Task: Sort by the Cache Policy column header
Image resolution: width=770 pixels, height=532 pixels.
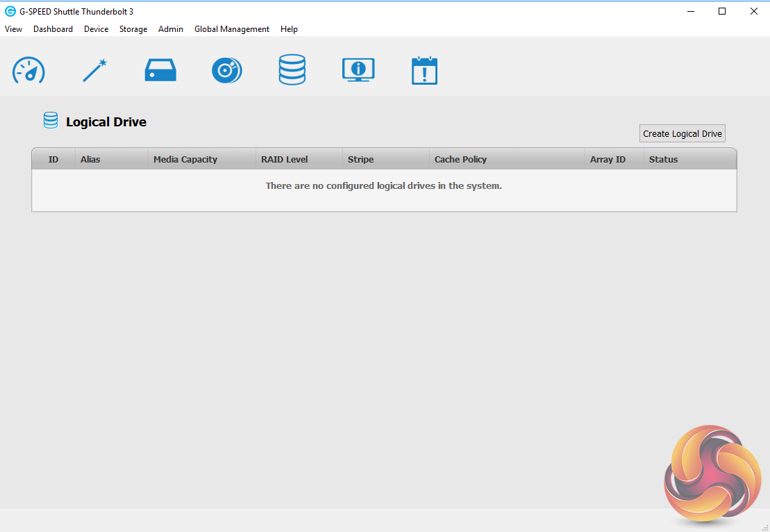Action: click(x=508, y=159)
